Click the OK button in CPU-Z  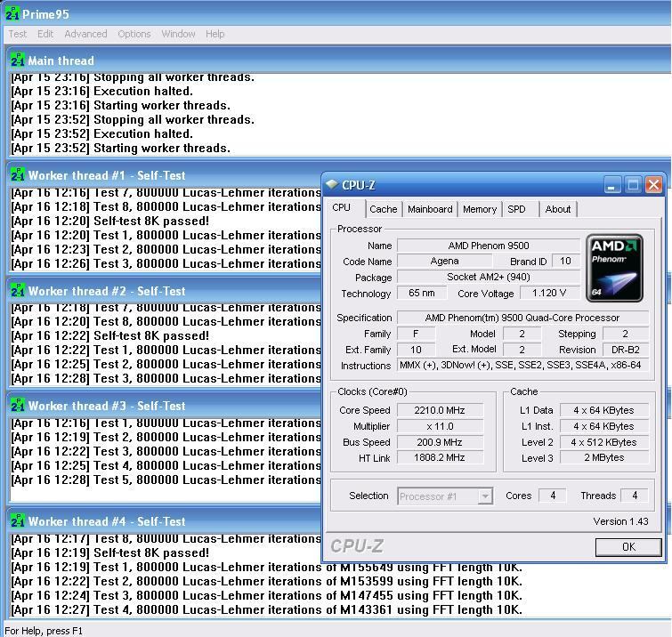coord(628,547)
